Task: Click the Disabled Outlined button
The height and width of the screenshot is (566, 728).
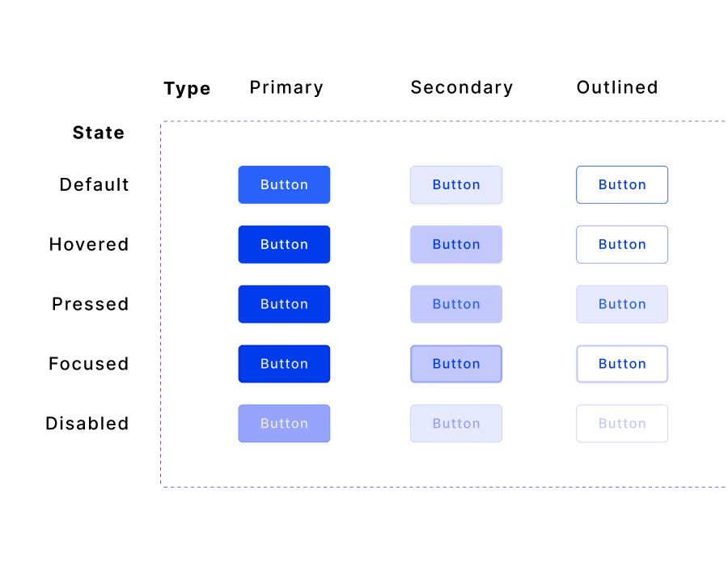Action: tap(622, 424)
